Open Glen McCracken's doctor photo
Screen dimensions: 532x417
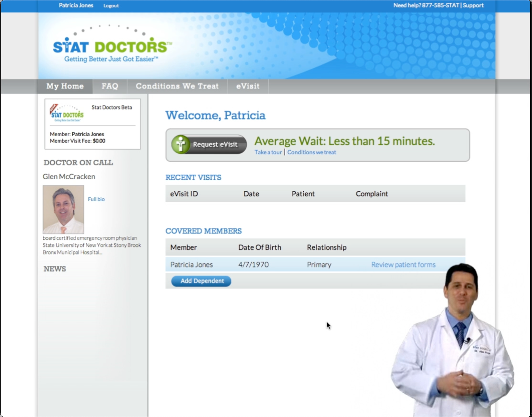(x=63, y=209)
